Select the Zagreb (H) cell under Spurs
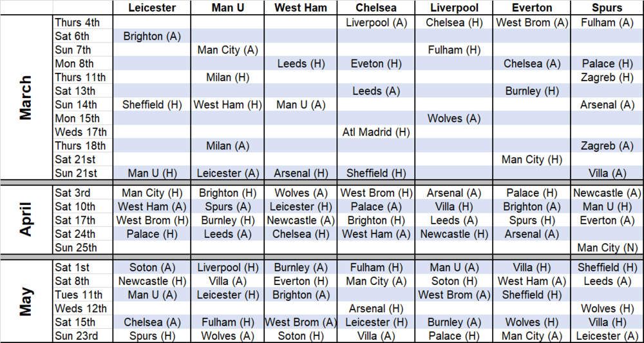 coord(607,77)
